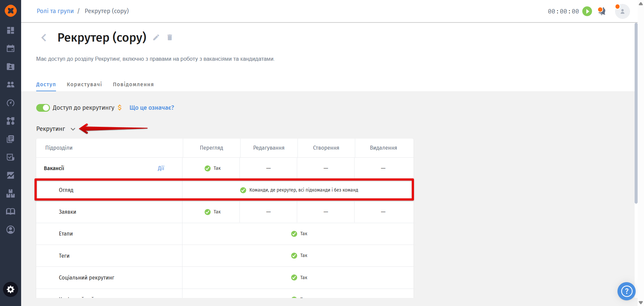Click the Рекрутер (copy) page title
The image size is (644, 306).
pyautogui.click(x=102, y=38)
